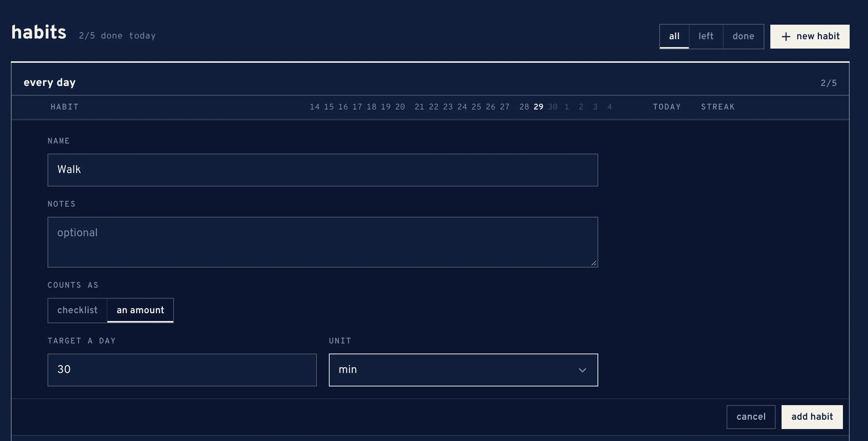The width and height of the screenshot is (868, 441).
Task: Switch to the 'all' filter tab
Action: click(674, 36)
